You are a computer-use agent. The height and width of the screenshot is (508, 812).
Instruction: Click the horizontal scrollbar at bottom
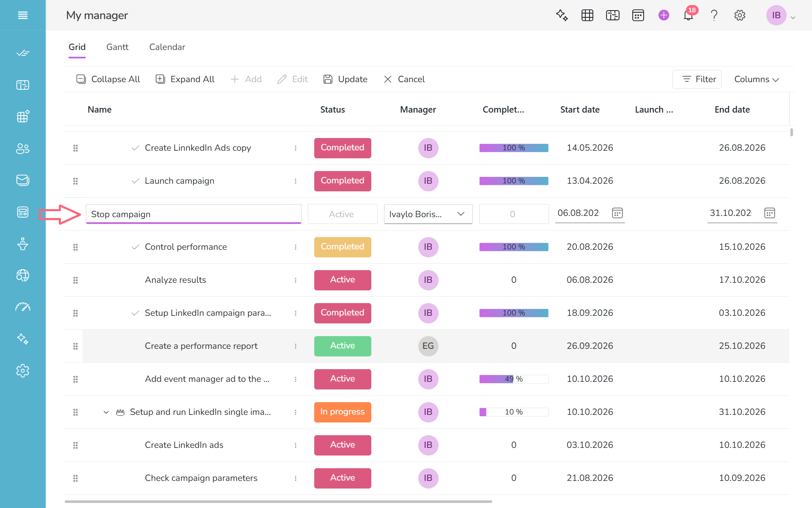coord(278,502)
